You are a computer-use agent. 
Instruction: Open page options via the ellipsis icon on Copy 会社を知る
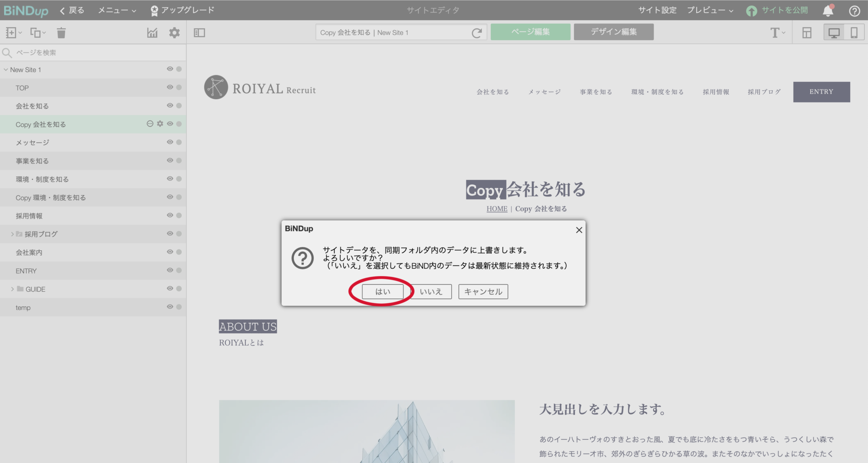click(x=149, y=124)
